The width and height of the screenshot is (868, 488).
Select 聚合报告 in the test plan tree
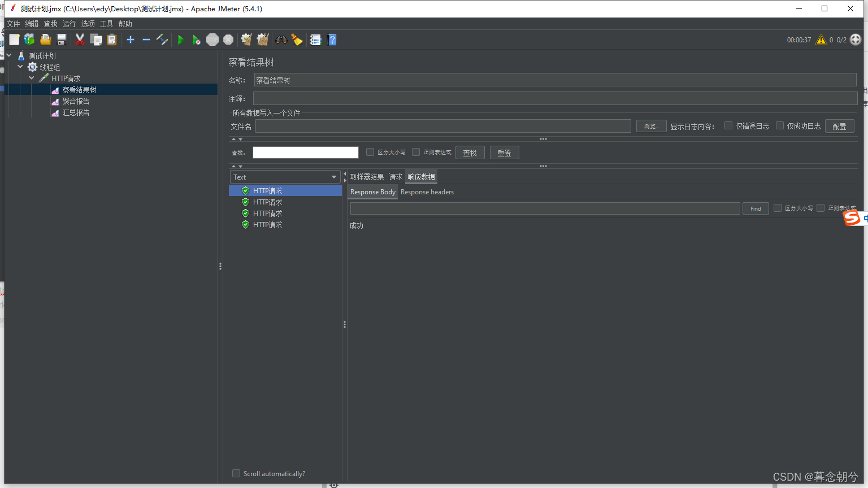(76, 101)
